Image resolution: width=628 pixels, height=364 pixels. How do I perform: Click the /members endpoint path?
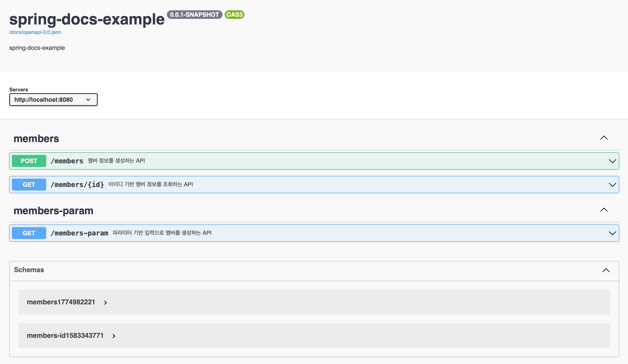67,161
